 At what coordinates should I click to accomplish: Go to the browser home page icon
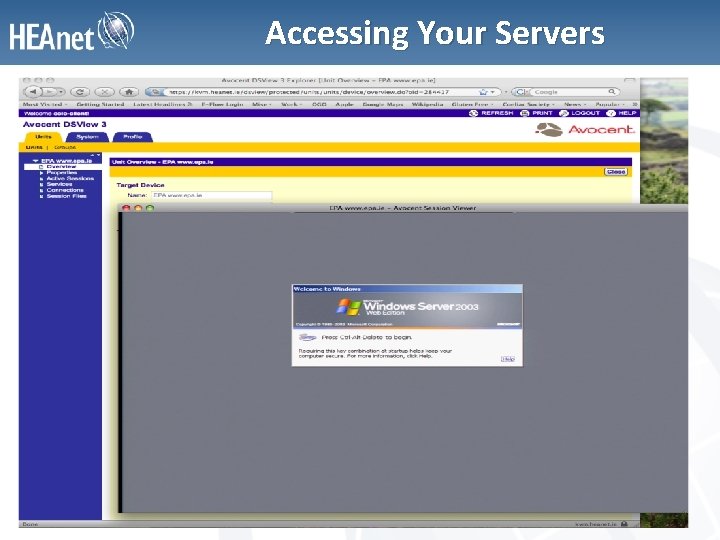click(x=129, y=92)
